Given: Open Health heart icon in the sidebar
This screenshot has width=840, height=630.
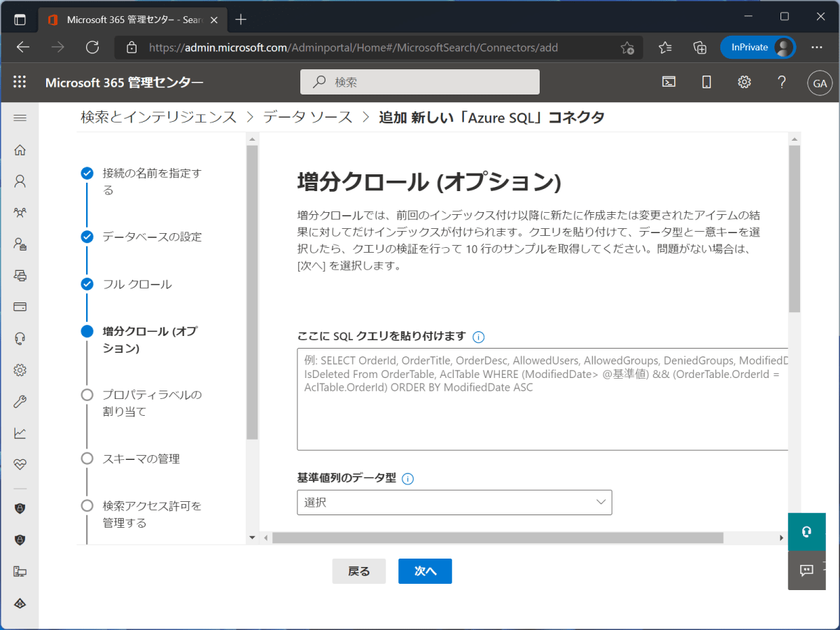Looking at the screenshot, I should pyautogui.click(x=20, y=464).
